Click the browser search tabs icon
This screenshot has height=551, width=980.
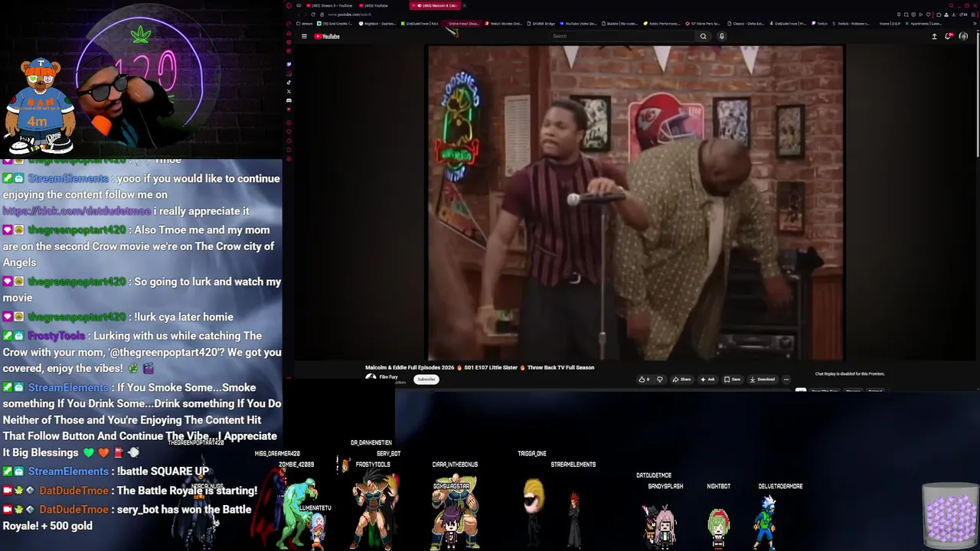(952, 5)
